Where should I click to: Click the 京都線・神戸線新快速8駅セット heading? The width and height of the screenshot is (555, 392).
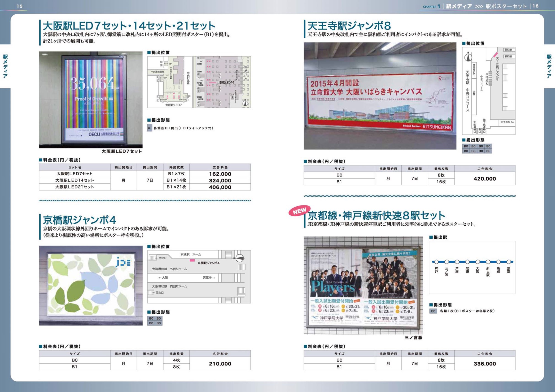[376, 215]
